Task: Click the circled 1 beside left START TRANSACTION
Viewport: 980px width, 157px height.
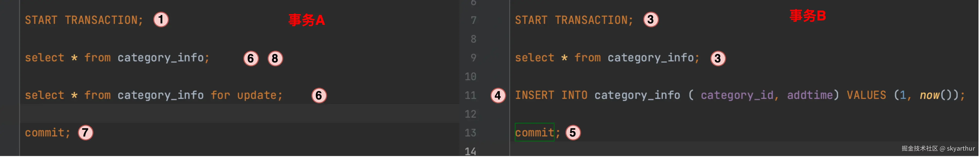Action: [161, 20]
